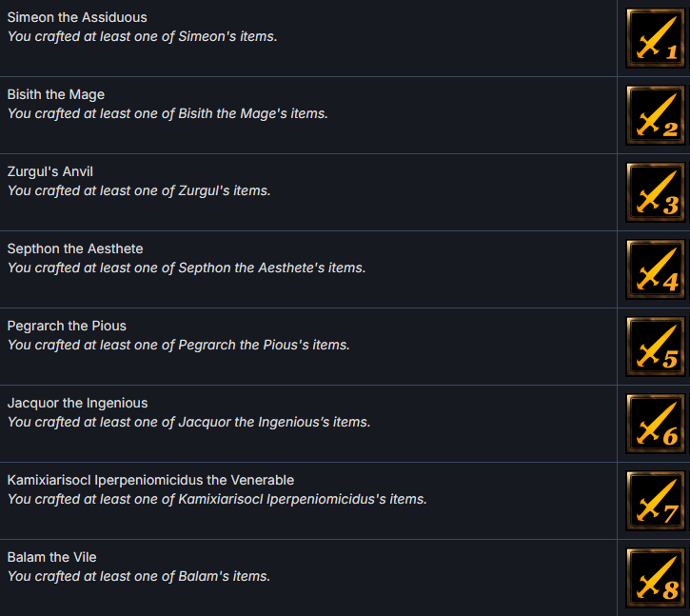Click the Pegrarch the Pious title
The width and height of the screenshot is (690, 616).
pyautogui.click(x=67, y=327)
